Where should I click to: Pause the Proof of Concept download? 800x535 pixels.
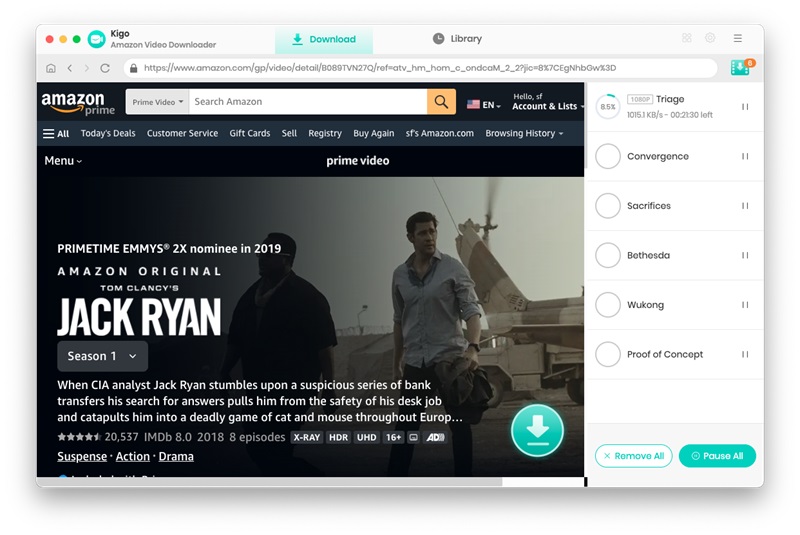(x=745, y=354)
